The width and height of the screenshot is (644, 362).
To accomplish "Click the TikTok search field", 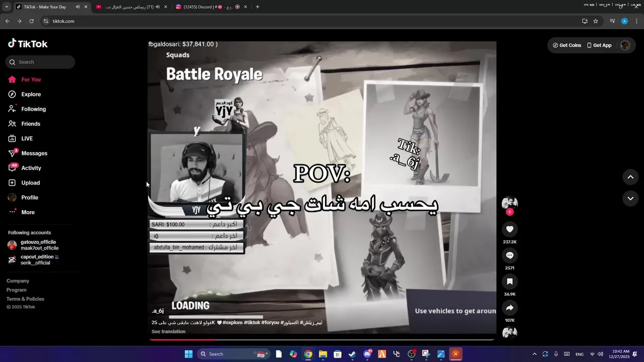I will click(x=40, y=62).
